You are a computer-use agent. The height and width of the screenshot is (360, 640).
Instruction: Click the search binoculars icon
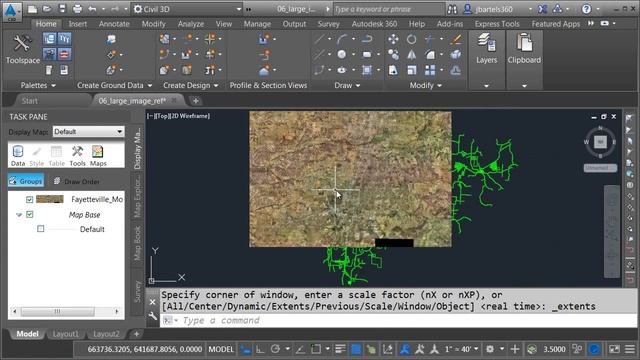[x=452, y=9]
